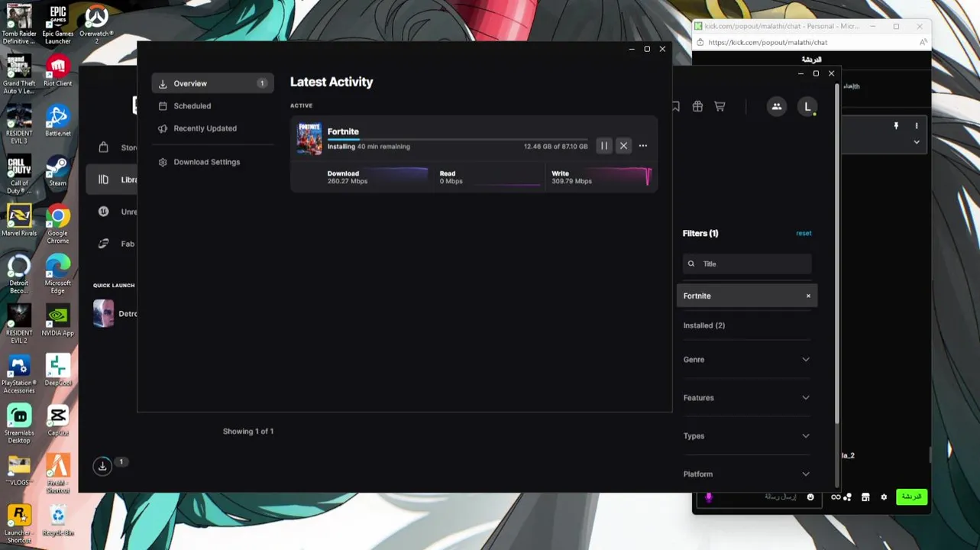Open the Recently Updated tab
980x550 pixels.
[x=205, y=128]
